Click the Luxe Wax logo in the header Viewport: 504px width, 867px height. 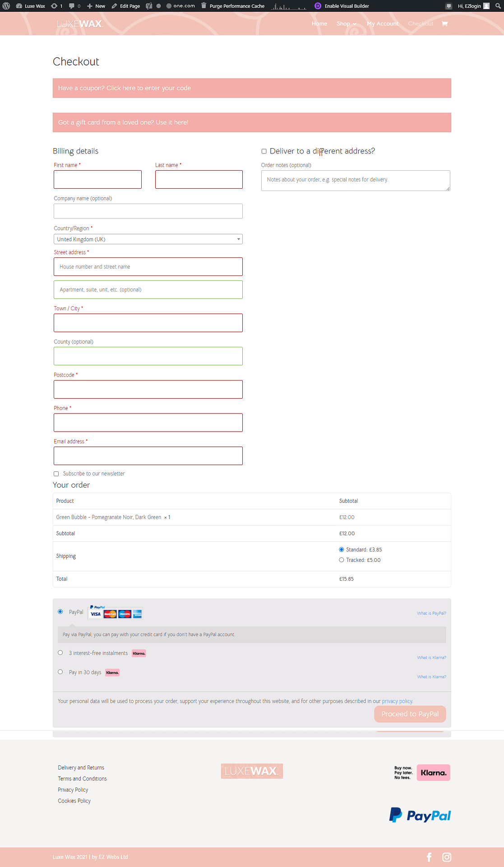point(80,24)
